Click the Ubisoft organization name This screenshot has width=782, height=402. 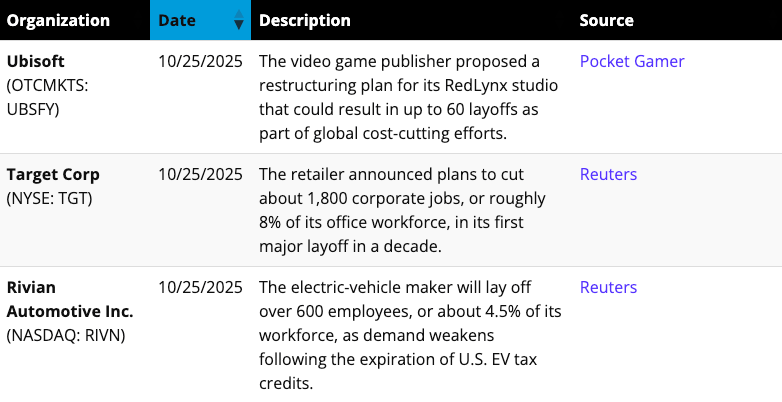(35, 61)
